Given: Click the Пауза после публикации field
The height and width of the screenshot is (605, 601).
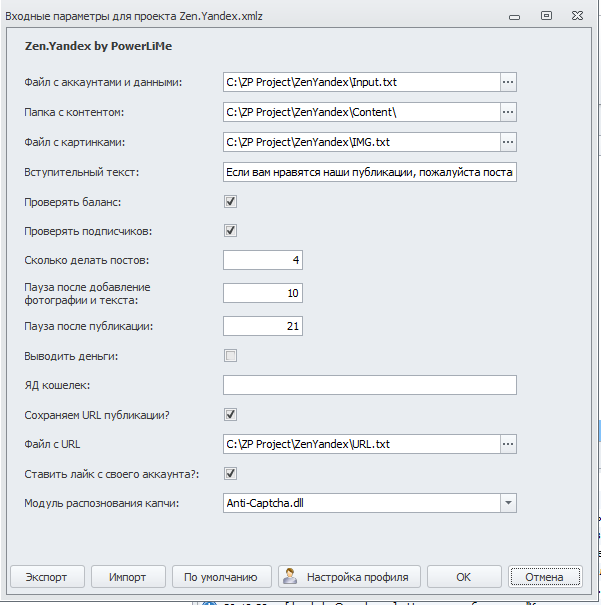Looking at the screenshot, I should coord(263,326).
